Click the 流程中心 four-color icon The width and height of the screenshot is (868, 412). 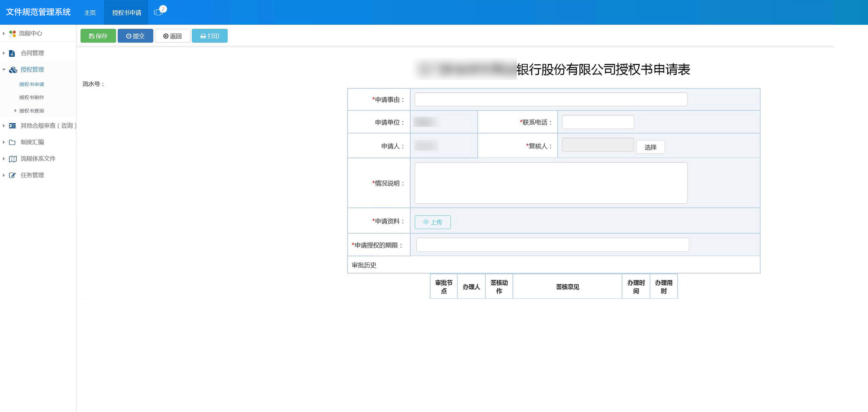coord(12,33)
